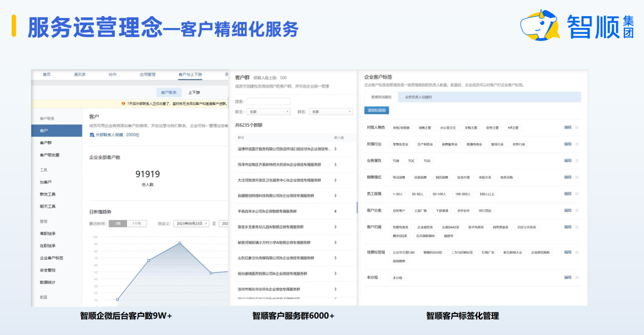Open 数据统计 in the sidebar
Image resolution: width=644 pixels, height=335 pixels.
point(48,283)
